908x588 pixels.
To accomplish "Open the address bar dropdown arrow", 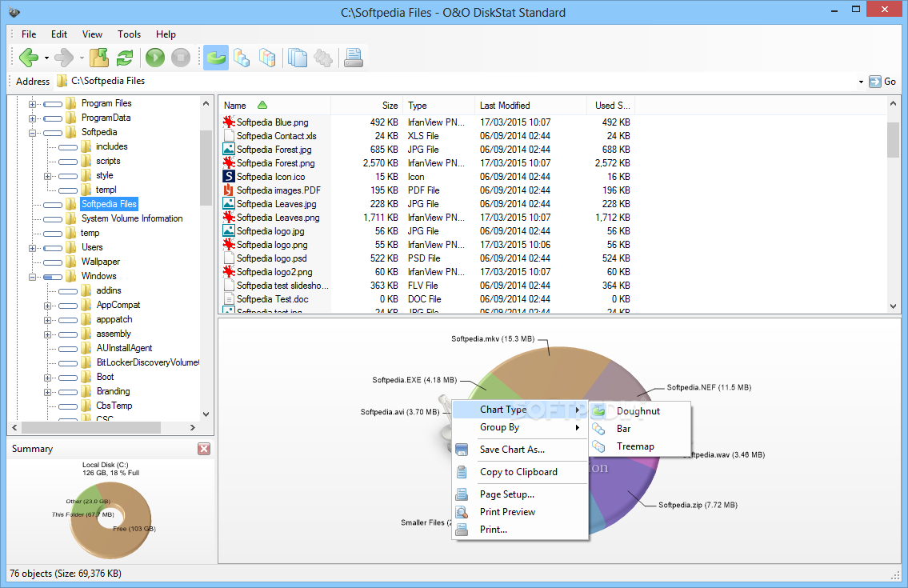I will 861,82.
